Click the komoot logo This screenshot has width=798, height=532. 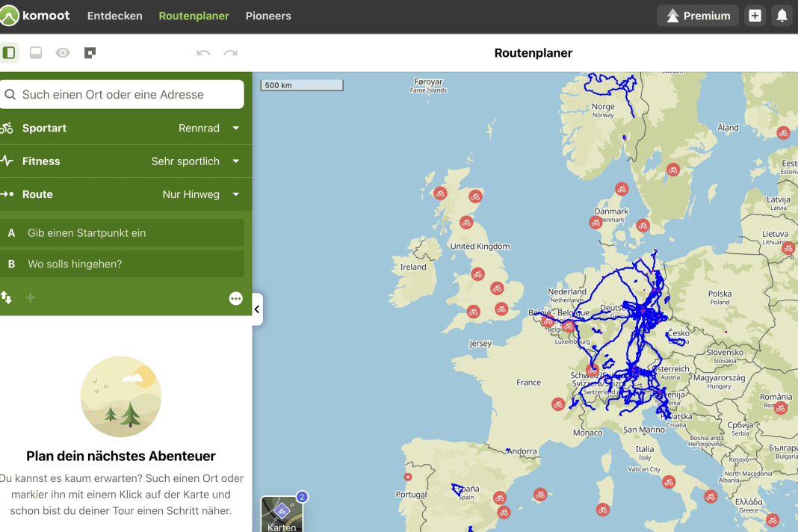pos(36,15)
